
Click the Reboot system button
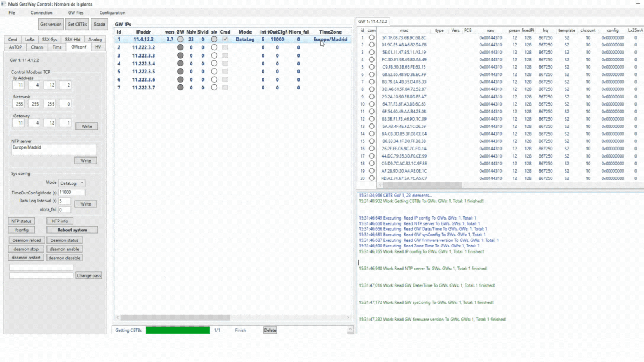tap(72, 230)
